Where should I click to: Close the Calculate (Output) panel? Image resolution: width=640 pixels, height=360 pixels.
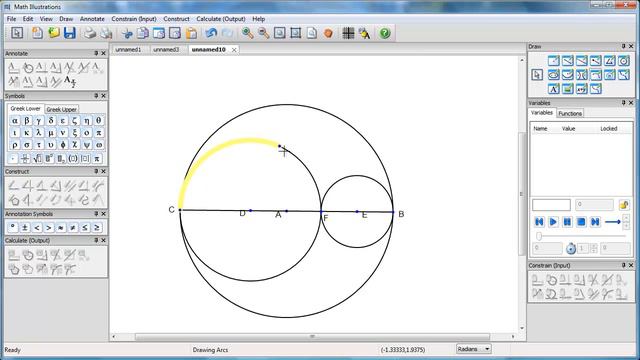[x=103, y=240]
